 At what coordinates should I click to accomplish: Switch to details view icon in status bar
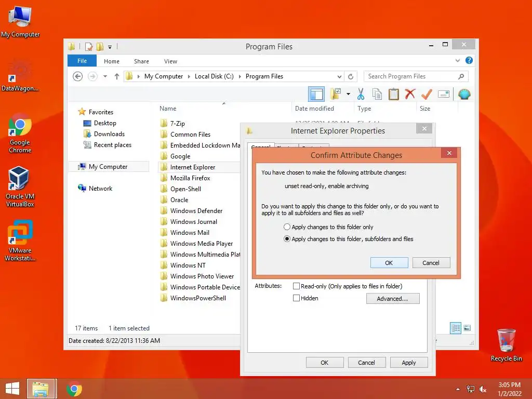pos(456,328)
